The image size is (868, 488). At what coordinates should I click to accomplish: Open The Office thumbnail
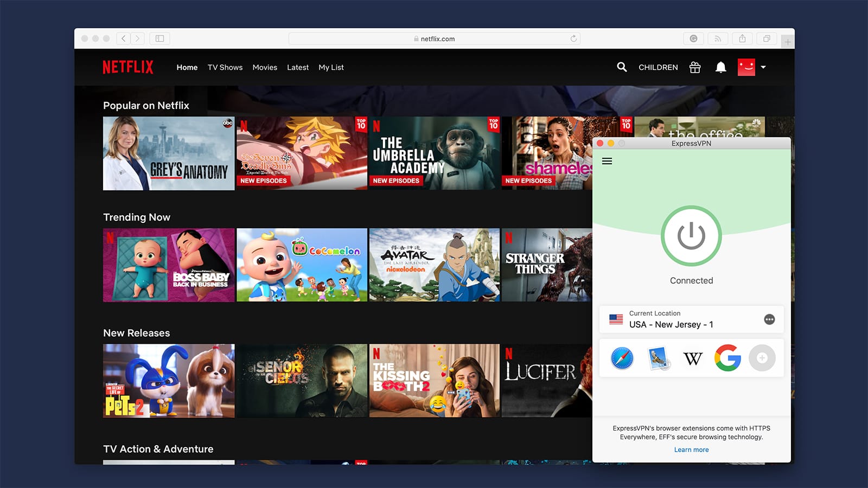tap(700, 127)
